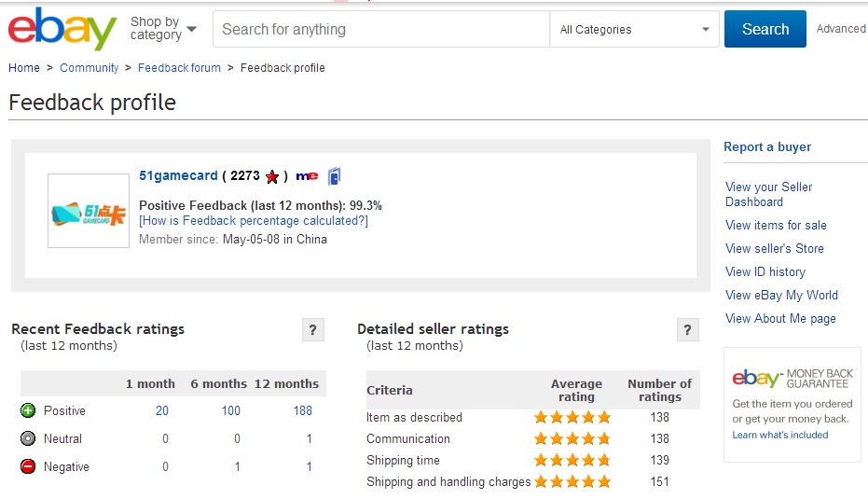This screenshot has width=868, height=499.
Task: Click the Detailed seller ratings help icon
Action: pyautogui.click(x=687, y=330)
